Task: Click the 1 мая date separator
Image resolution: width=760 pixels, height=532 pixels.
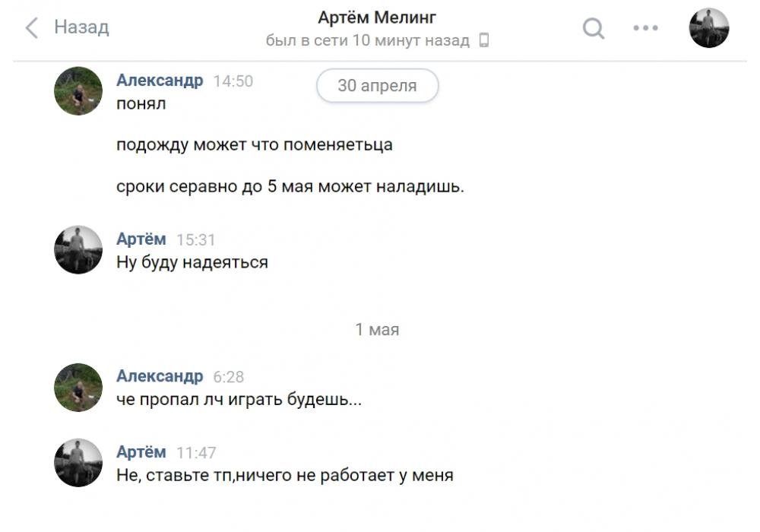Action: (x=377, y=330)
